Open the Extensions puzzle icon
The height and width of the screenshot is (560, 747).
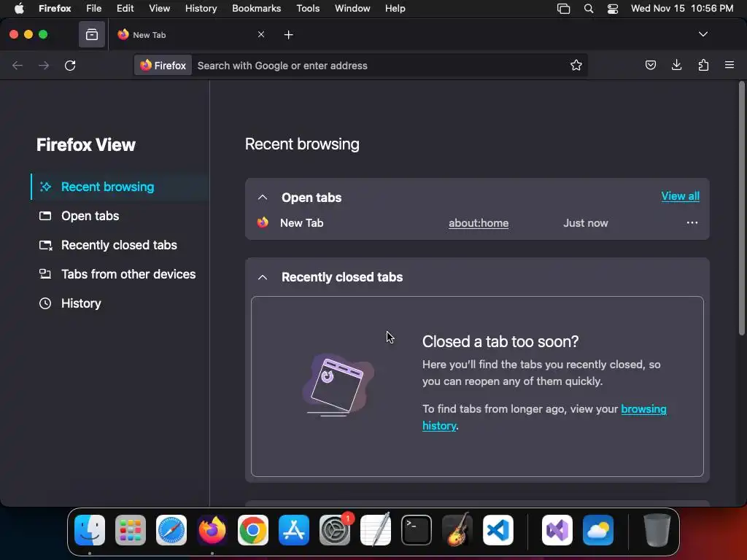pos(703,65)
